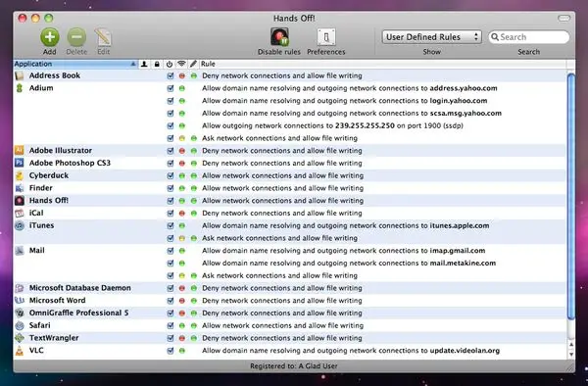Screen dimensions: 588x386
Task: Toggle the VLC update.videolan.org rule checkbox
Action: [171, 351]
